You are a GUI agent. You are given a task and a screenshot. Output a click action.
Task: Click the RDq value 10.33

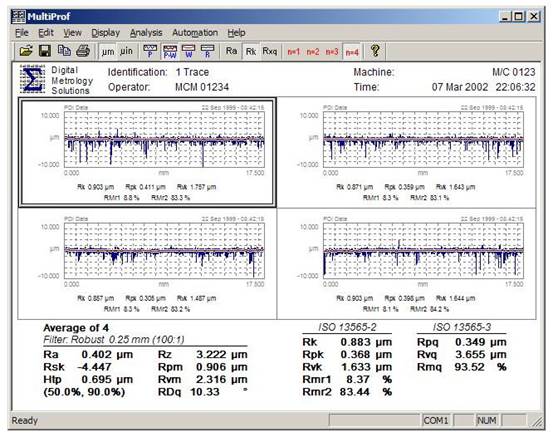click(x=205, y=392)
